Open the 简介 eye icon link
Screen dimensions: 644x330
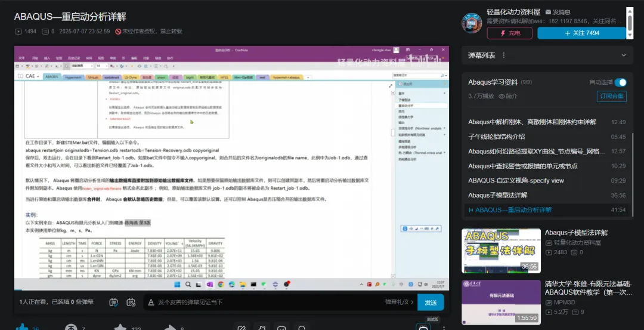click(x=507, y=96)
